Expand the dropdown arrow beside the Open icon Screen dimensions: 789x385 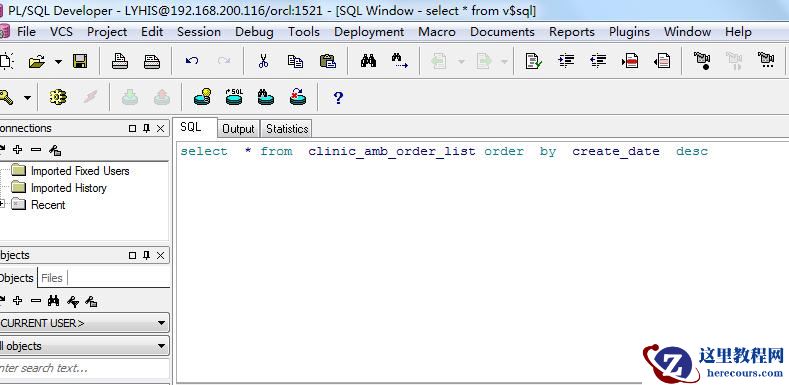point(58,62)
